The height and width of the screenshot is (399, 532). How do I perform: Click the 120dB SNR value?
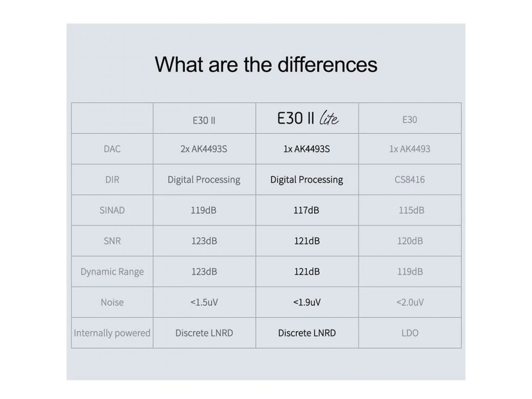coord(410,241)
